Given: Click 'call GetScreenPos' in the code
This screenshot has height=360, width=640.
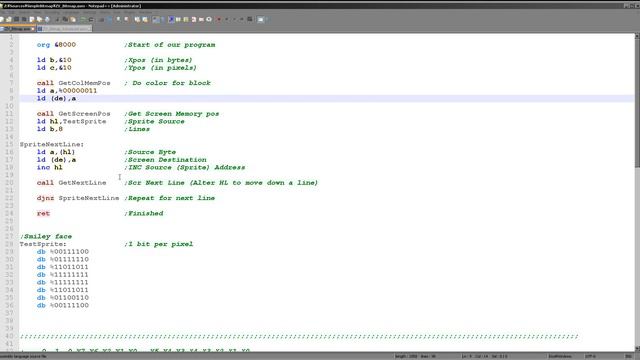Looking at the screenshot, I should point(73,114).
